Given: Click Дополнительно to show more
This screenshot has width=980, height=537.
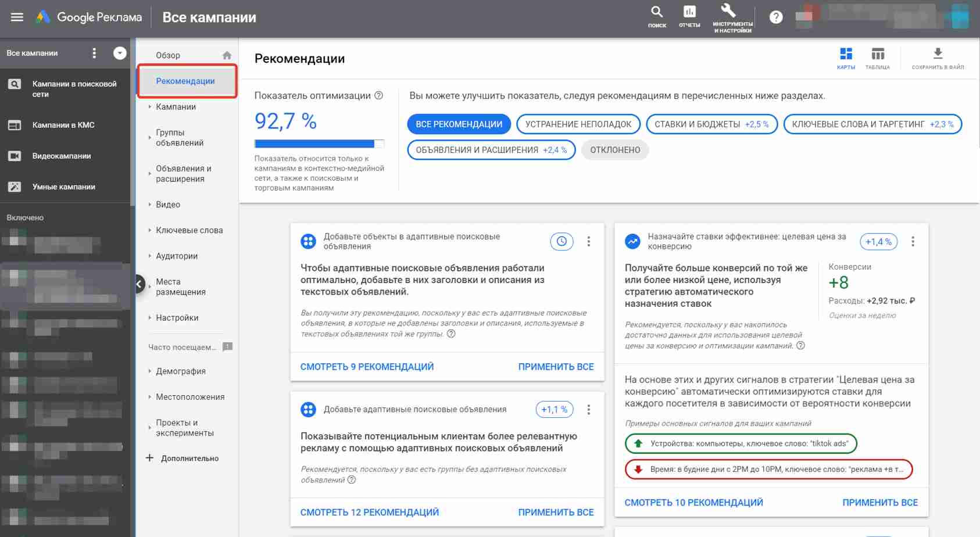Looking at the screenshot, I should pos(182,458).
